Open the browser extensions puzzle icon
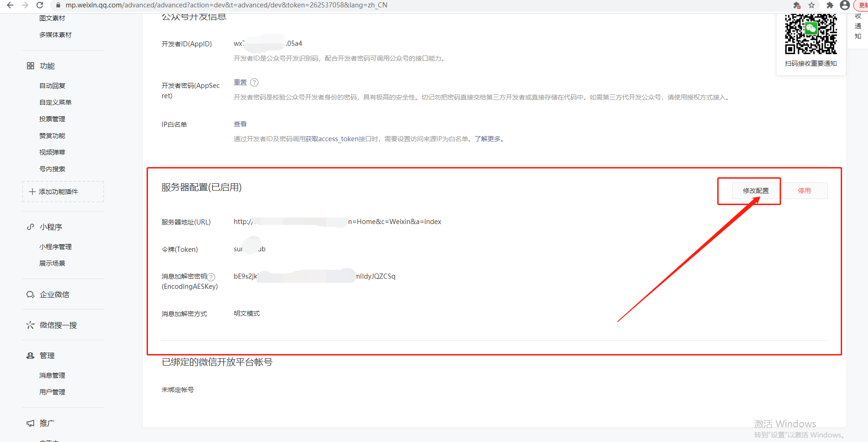 [830, 5]
